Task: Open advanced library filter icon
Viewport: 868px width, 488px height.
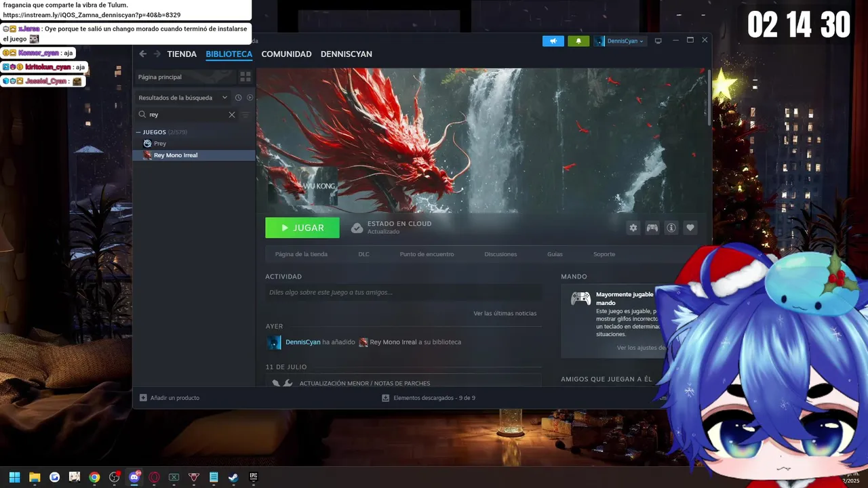Action: coord(246,115)
